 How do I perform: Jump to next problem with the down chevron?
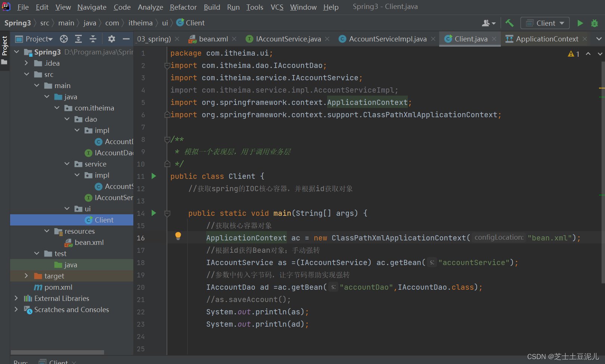[599, 54]
